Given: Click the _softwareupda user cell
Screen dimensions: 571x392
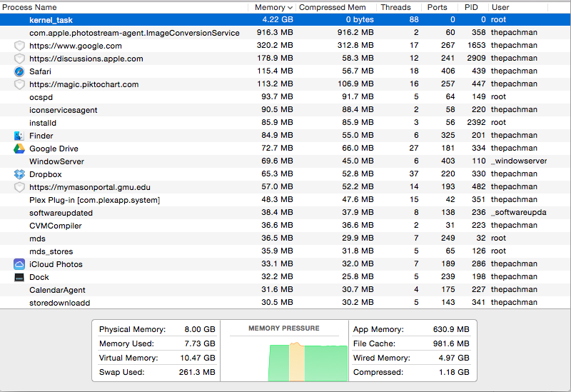Looking at the screenshot, I should pos(519,212).
